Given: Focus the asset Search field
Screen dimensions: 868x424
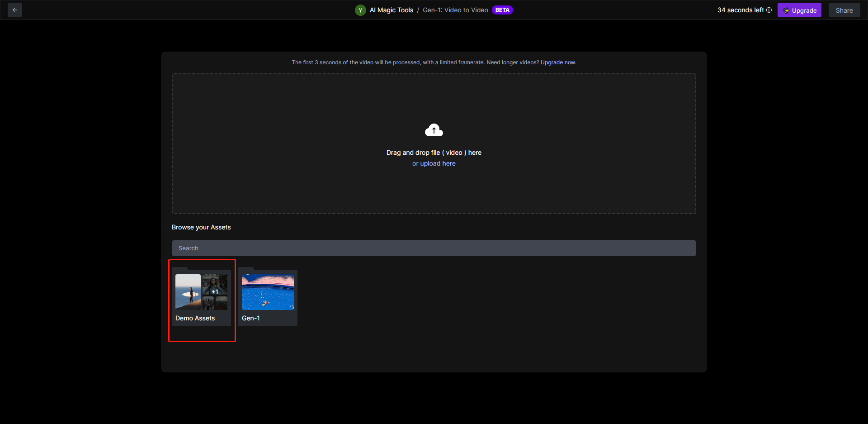Looking at the screenshot, I should 434,248.
